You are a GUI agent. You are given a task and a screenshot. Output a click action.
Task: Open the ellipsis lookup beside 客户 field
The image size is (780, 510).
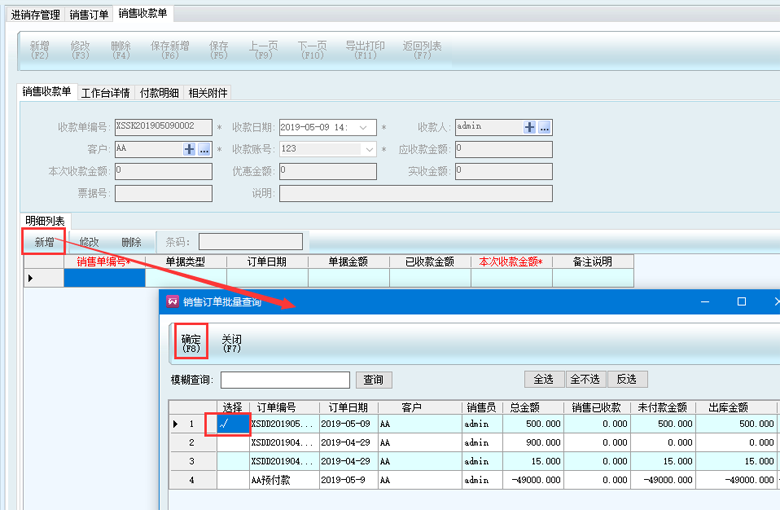pos(204,149)
